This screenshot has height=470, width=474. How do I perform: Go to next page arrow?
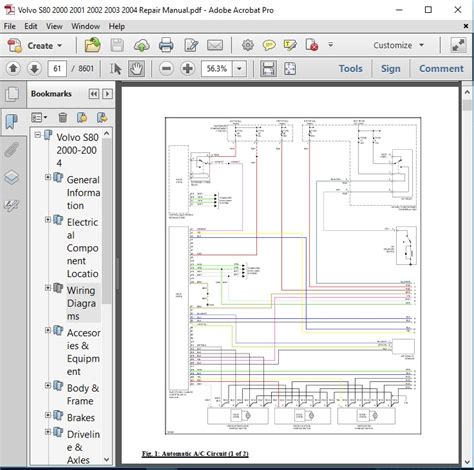(34, 69)
